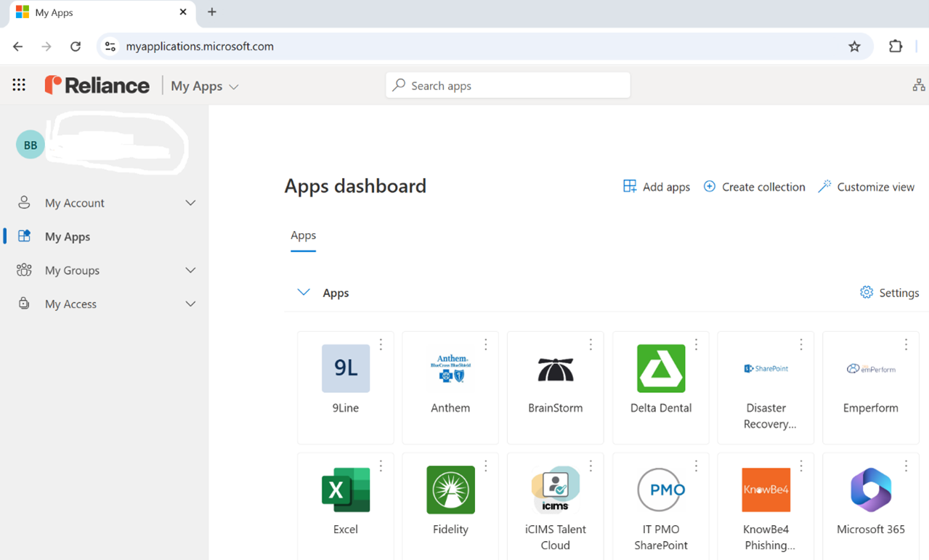Launch the Excel app icon

coord(346,490)
